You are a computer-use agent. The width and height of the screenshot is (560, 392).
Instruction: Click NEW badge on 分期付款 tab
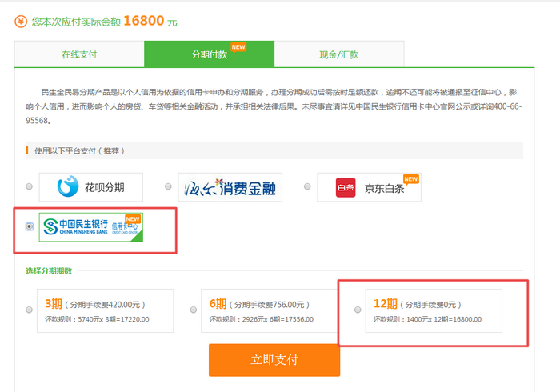click(238, 47)
